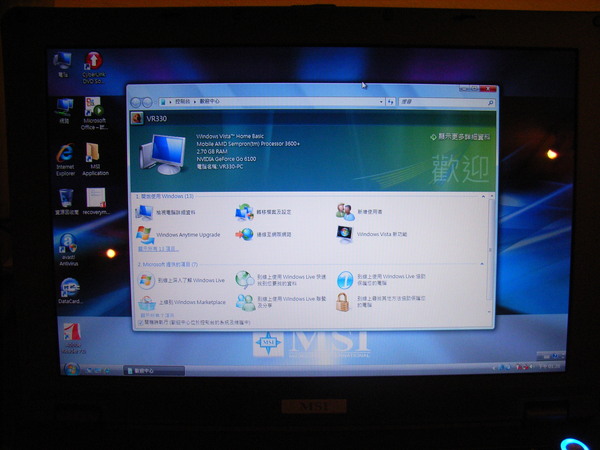Open Windows Anytime Upgrade item
600x450 pixels.
click(x=179, y=235)
